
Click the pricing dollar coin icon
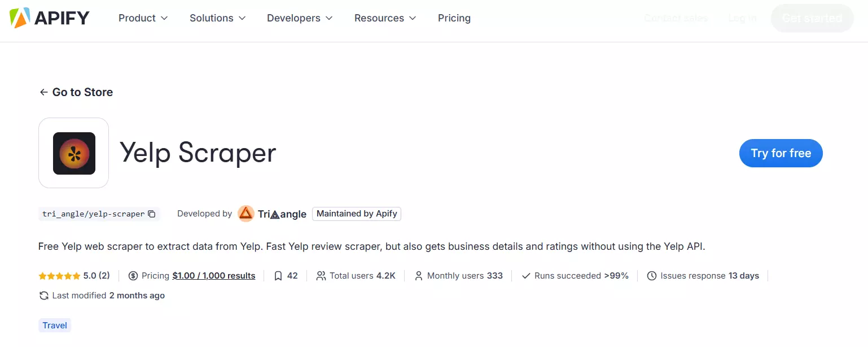133,276
